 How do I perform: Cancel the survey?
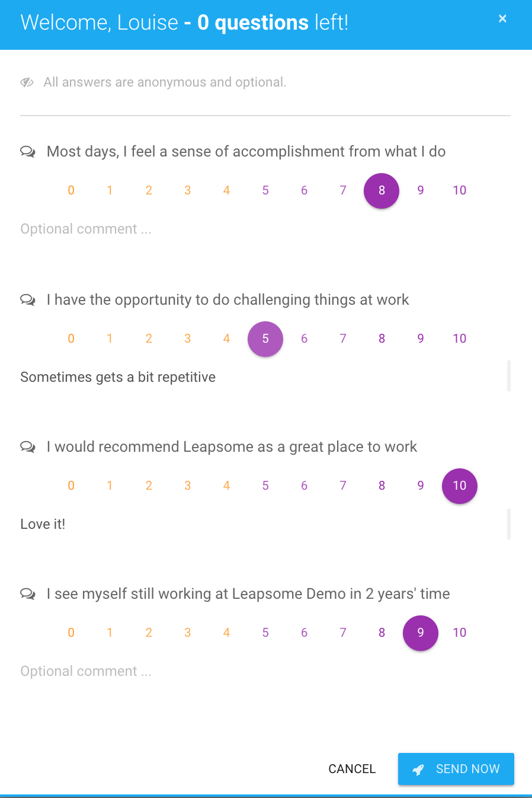click(352, 769)
